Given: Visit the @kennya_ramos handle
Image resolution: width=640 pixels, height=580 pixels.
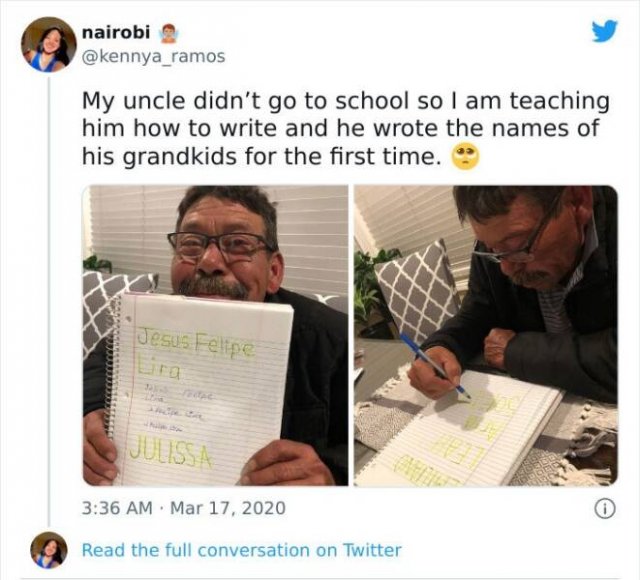Looking at the screenshot, I should pyautogui.click(x=153, y=56).
